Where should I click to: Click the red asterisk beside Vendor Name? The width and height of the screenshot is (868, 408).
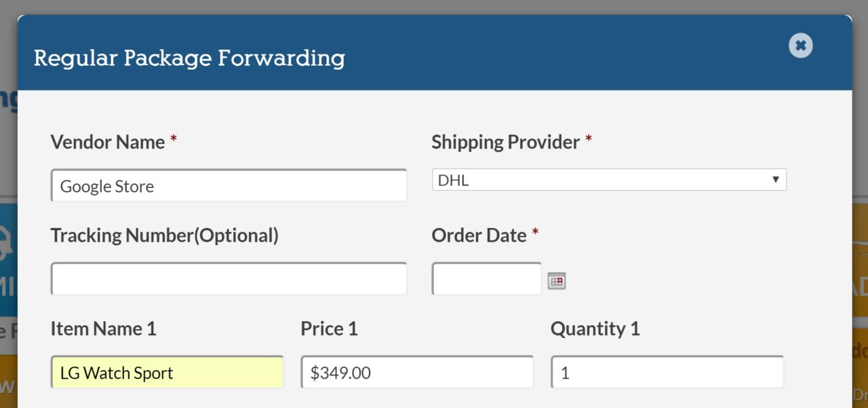(x=174, y=140)
